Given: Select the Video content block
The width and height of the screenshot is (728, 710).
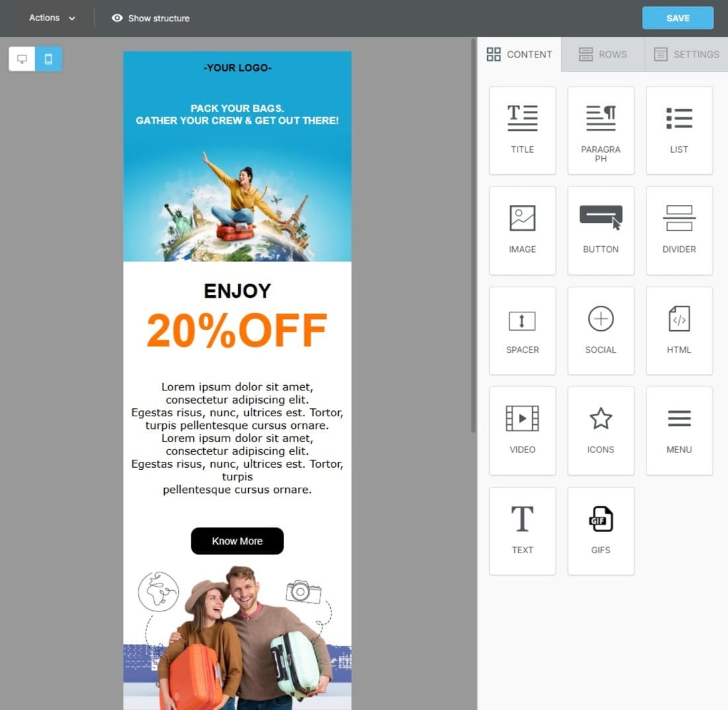Looking at the screenshot, I should coord(522,430).
